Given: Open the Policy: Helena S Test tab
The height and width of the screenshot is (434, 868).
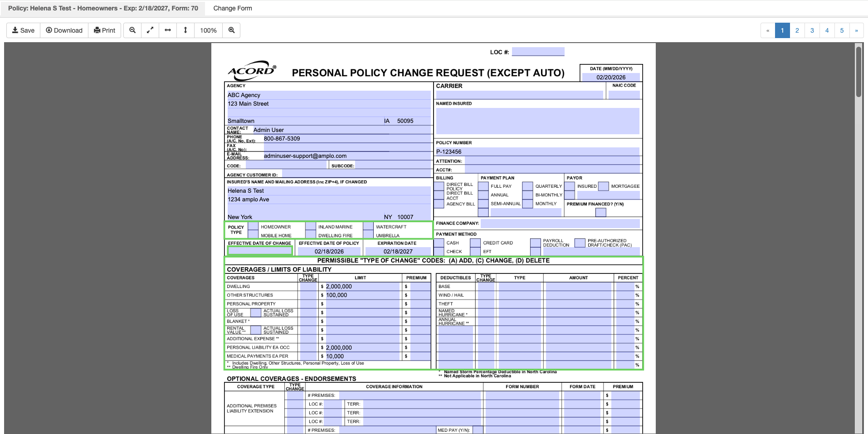Looking at the screenshot, I should tap(103, 8).
